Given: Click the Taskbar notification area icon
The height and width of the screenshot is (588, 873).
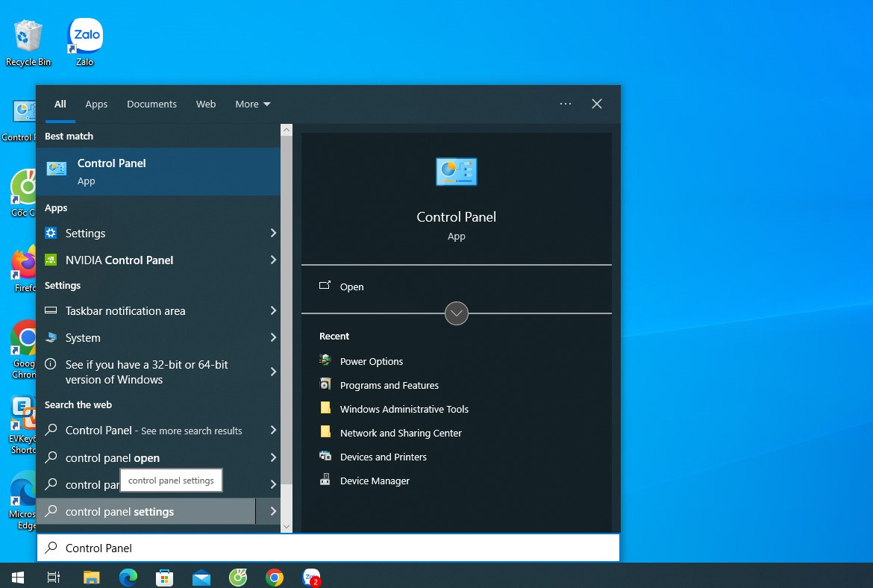Looking at the screenshot, I should tap(51, 310).
